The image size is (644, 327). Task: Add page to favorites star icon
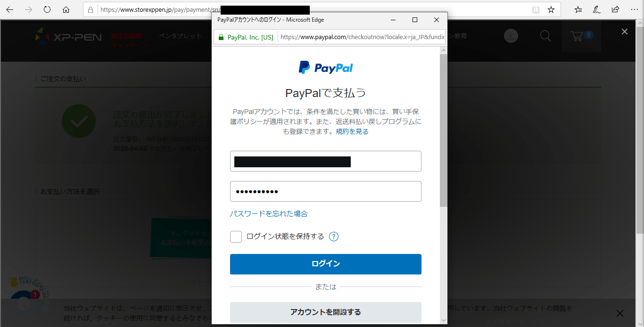pos(551,9)
